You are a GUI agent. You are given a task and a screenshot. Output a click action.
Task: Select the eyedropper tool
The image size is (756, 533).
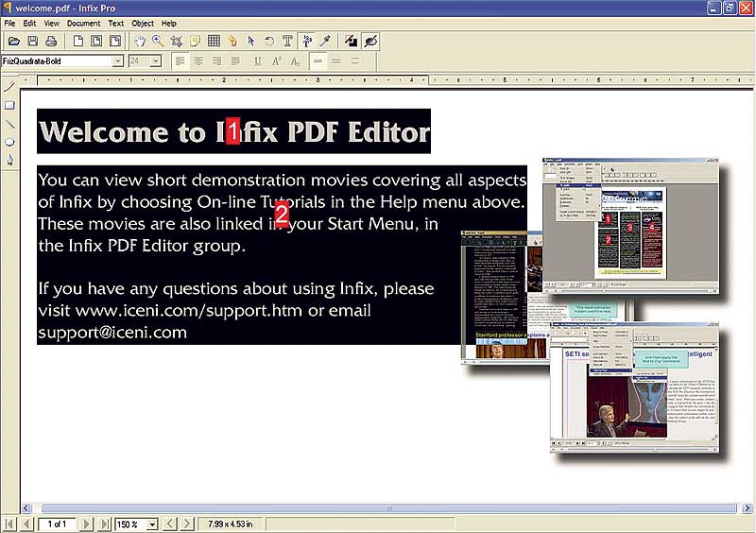325,42
